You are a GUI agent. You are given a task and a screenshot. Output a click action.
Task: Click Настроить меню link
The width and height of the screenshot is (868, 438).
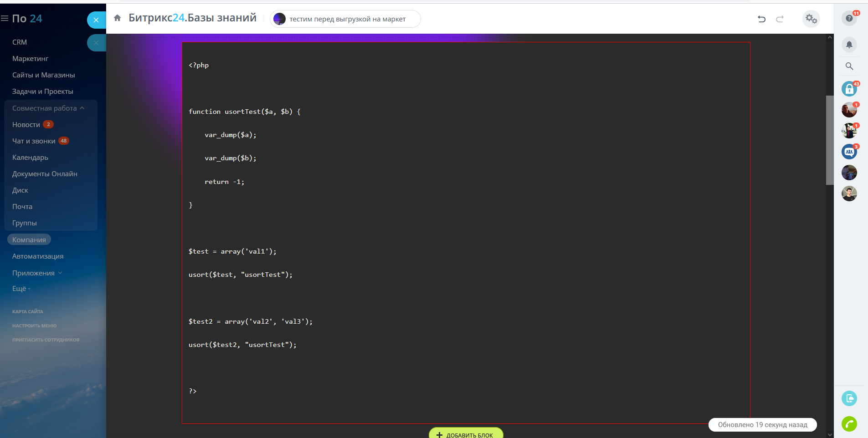tap(35, 326)
